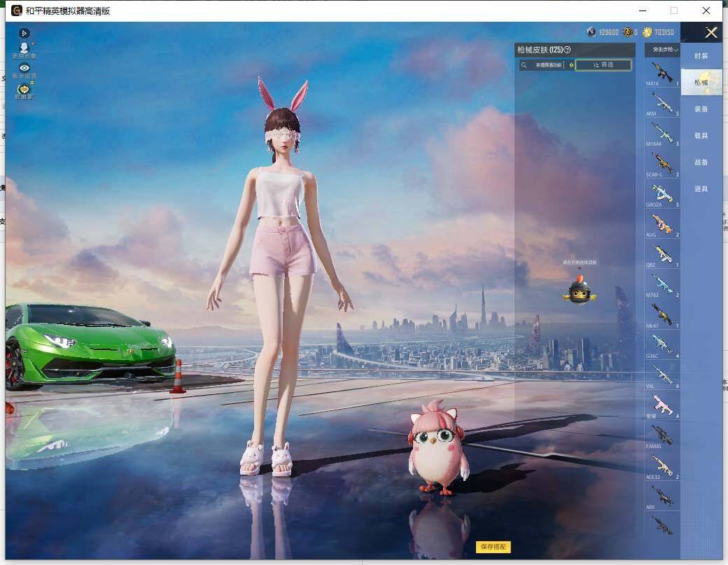The height and width of the screenshot is (565, 728).
Task: Close the wardrobe with the X button
Action: 711,32
